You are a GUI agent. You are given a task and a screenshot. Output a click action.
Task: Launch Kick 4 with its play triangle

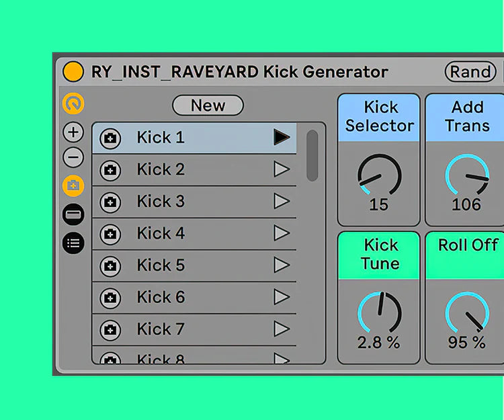pyautogui.click(x=282, y=233)
